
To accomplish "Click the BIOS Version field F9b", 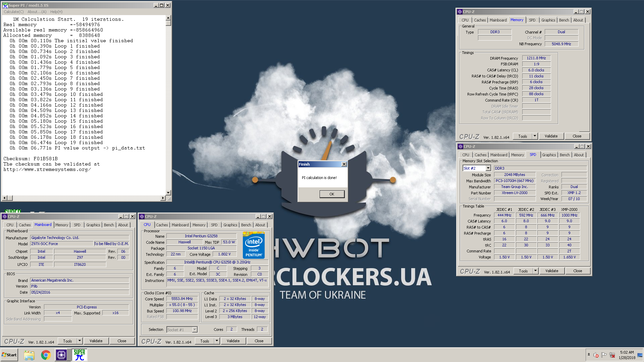I will pos(79,286).
